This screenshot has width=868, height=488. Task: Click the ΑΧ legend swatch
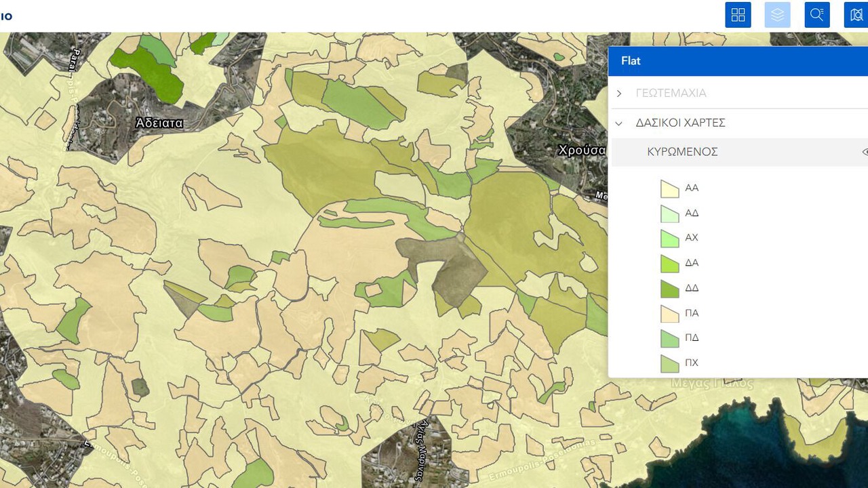pos(669,239)
